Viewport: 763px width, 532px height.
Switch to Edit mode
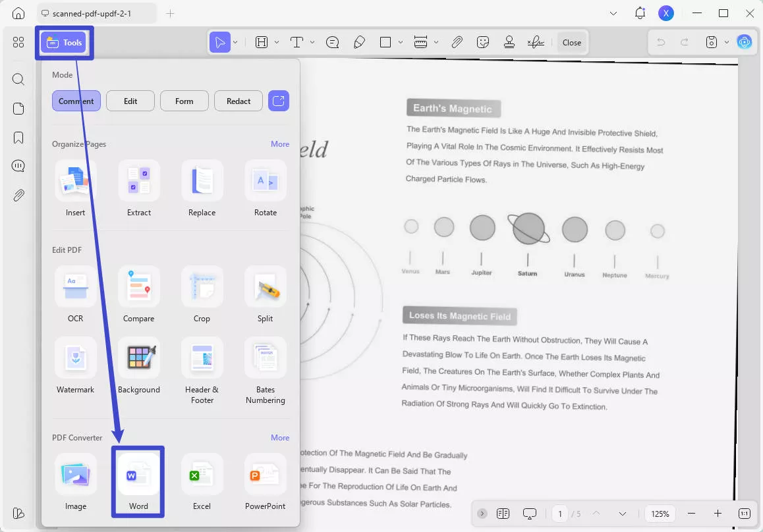(x=130, y=101)
